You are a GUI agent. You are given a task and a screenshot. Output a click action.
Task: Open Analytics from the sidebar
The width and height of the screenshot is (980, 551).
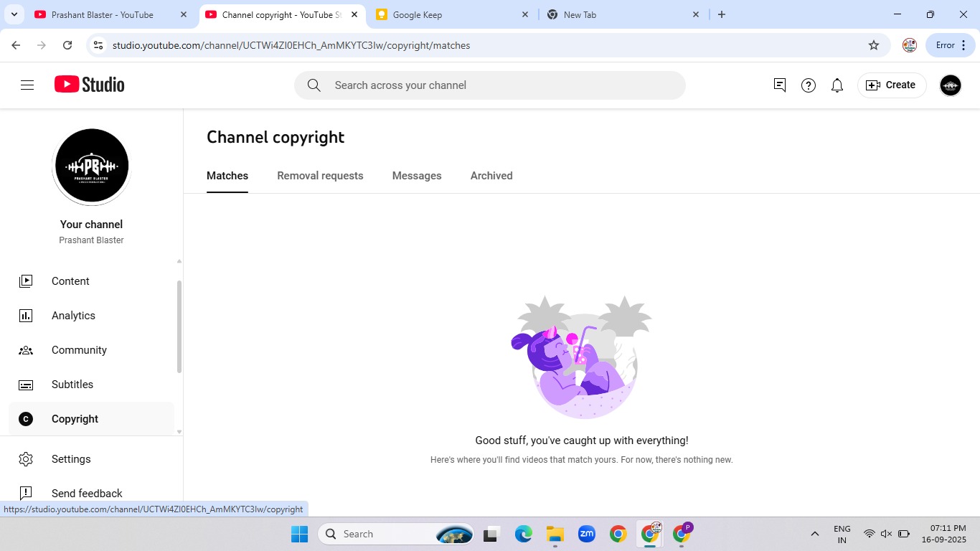pos(73,316)
